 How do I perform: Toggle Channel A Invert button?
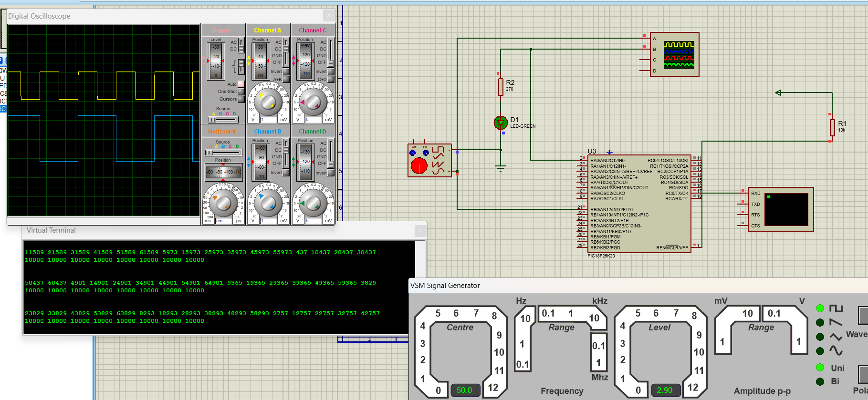[x=286, y=72]
